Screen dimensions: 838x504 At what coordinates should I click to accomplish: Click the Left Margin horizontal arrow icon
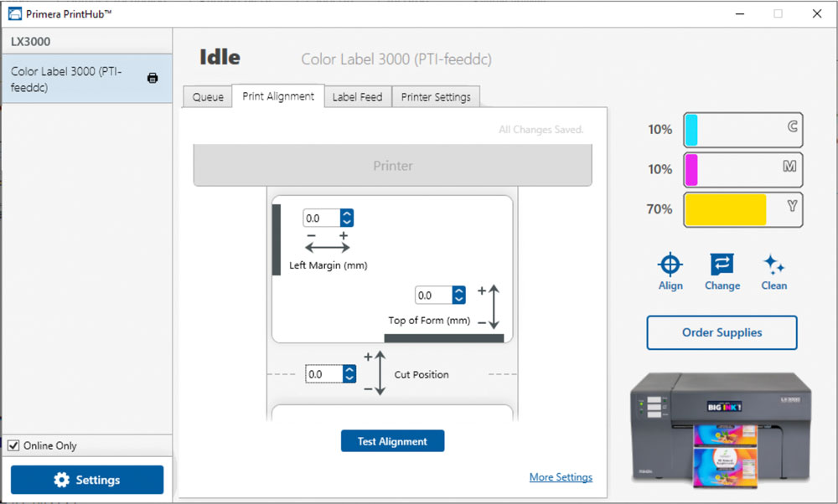(x=327, y=247)
